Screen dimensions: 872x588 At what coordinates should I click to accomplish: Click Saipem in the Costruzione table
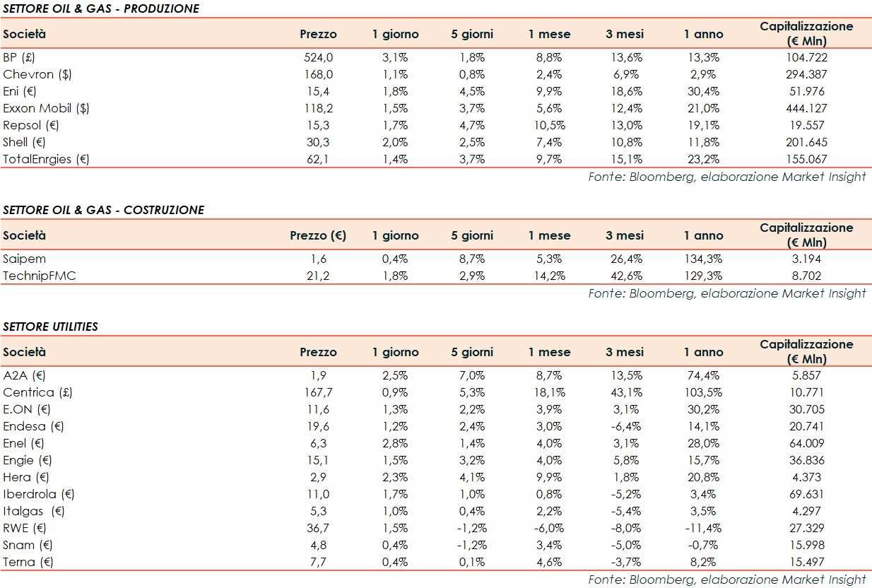tap(24, 259)
